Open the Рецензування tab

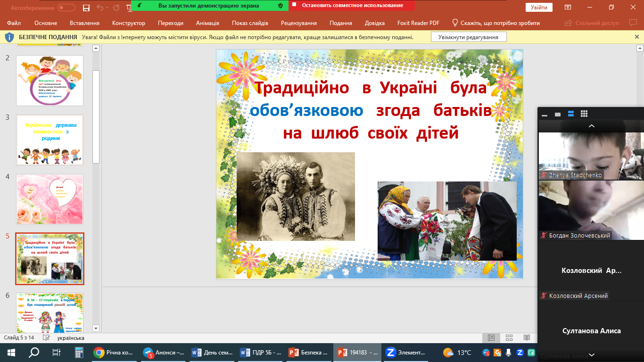point(299,23)
